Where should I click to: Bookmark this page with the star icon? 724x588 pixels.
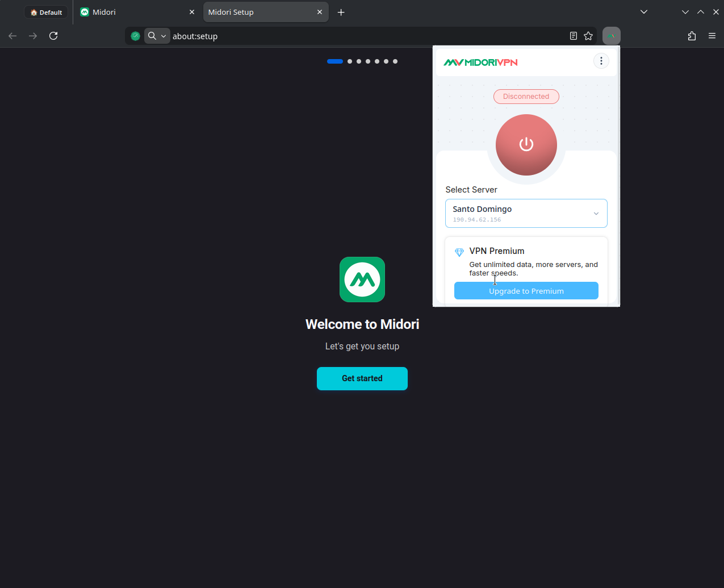click(x=588, y=36)
